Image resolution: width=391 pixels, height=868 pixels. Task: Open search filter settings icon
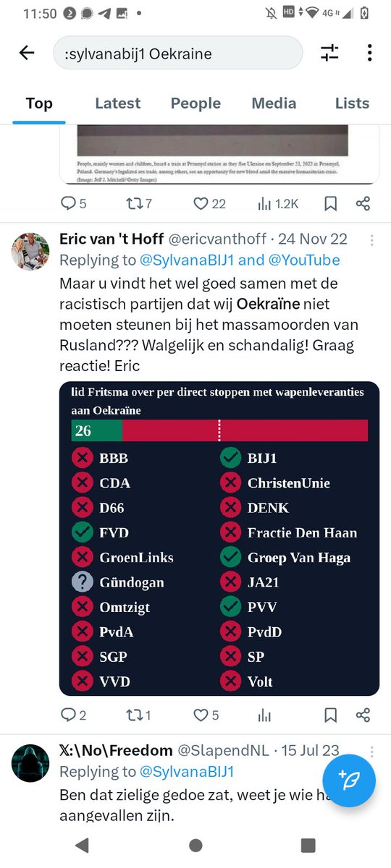(329, 53)
